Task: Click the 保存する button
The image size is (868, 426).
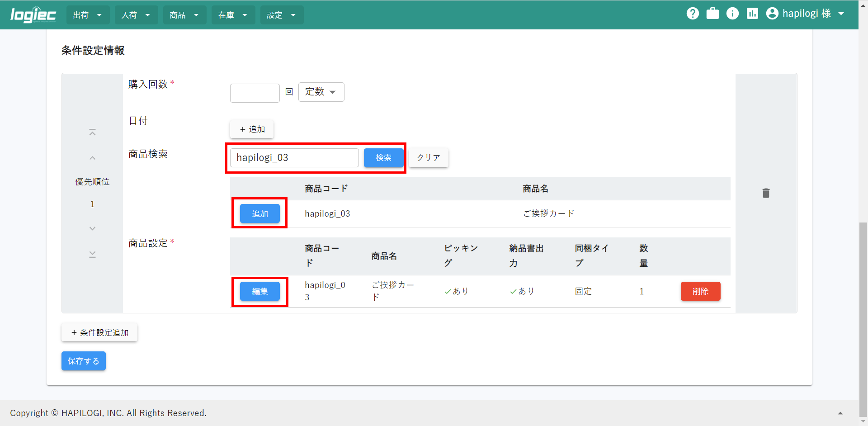Action: tap(84, 361)
